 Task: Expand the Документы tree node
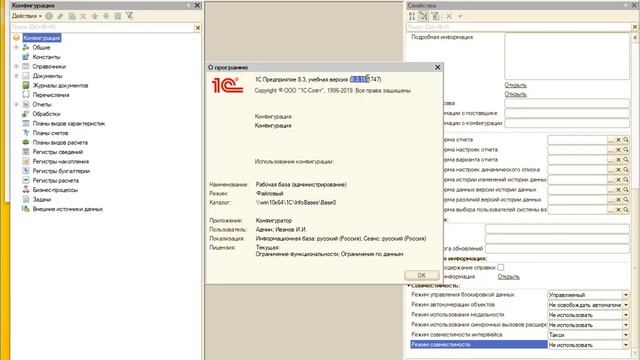(x=16, y=76)
